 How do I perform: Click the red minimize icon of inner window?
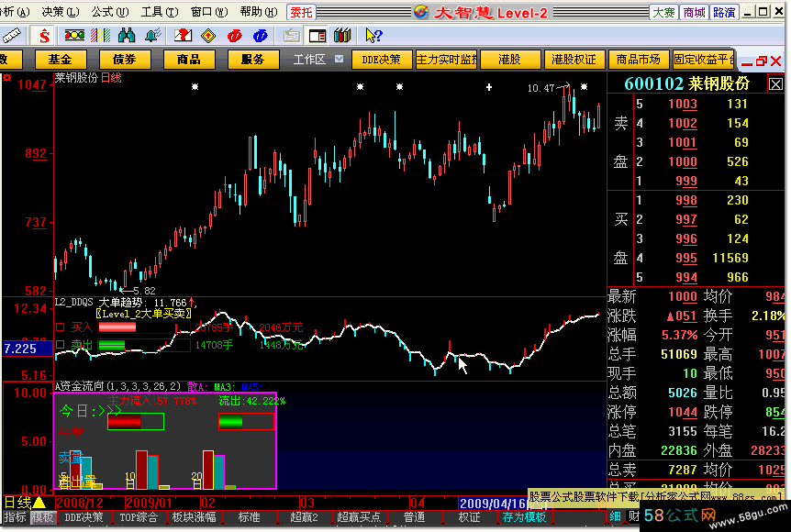(x=747, y=63)
